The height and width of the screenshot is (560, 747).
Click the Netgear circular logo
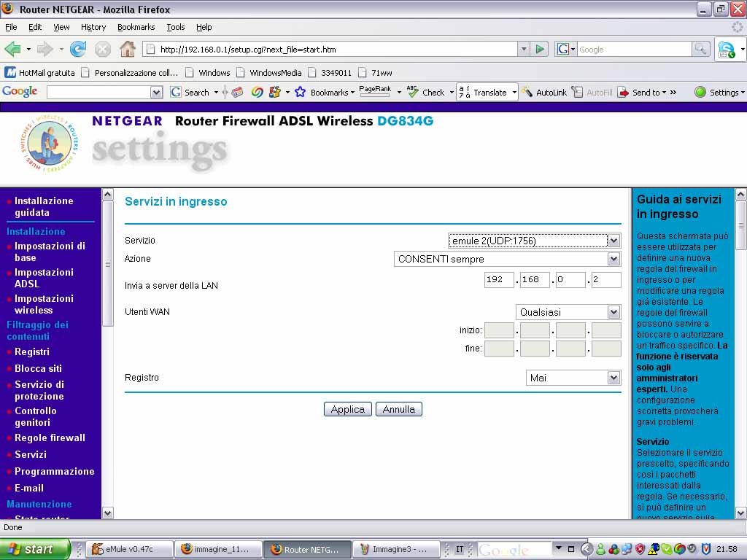(x=49, y=144)
